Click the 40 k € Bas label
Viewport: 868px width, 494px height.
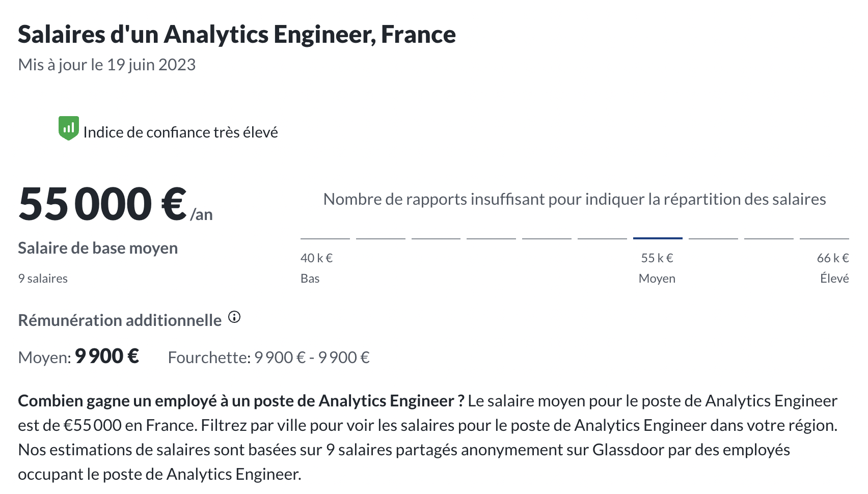(x=316, y=268)
